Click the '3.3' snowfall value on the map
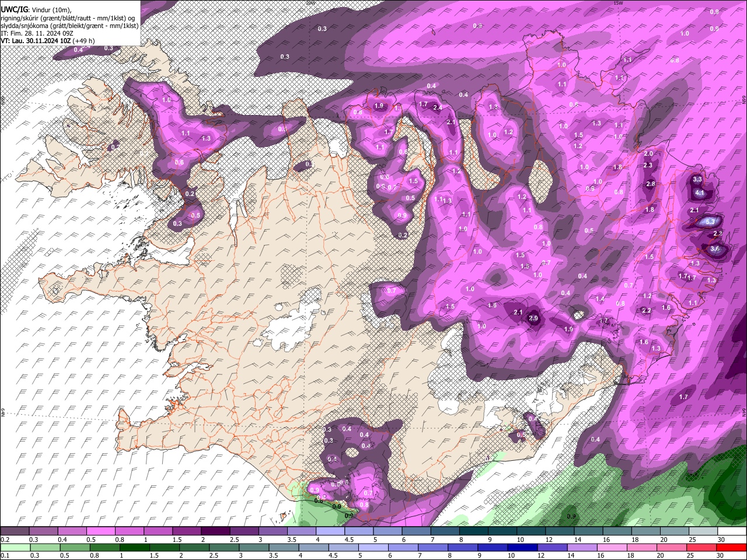The height and width of the screenshot is (560, 747). [x=697, y=180]
